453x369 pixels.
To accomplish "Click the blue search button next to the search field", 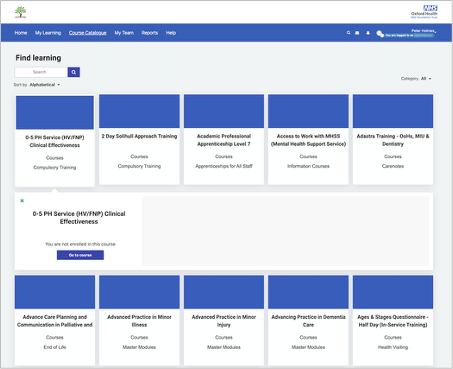I will click(74, 72).
